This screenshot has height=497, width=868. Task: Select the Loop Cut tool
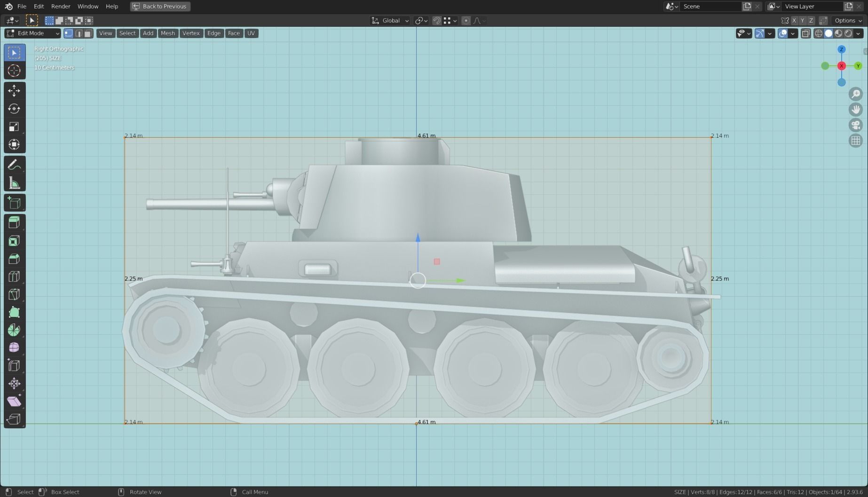14,277
